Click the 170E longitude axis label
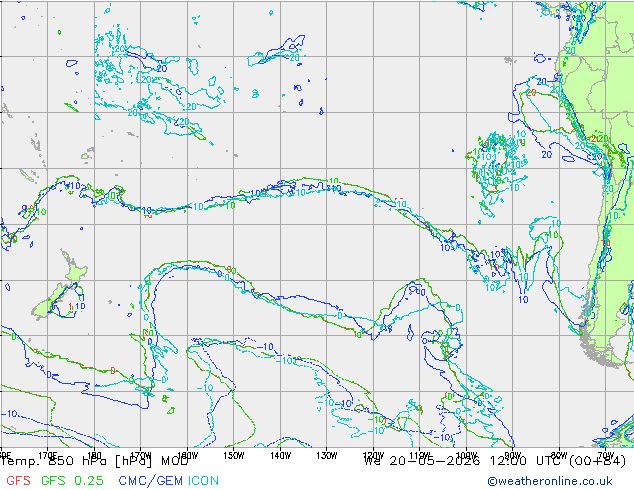 tap(48, 455)
